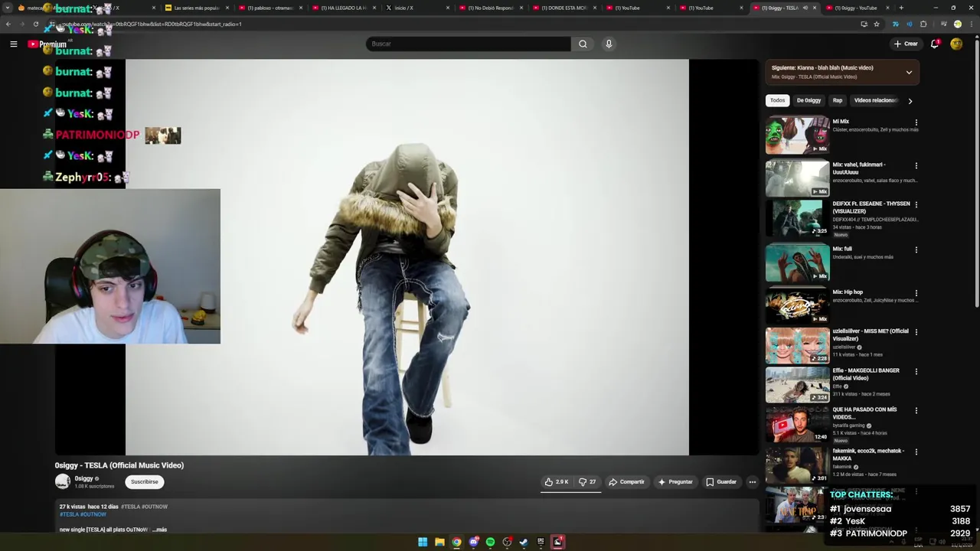Open QUE HA PASADO CON MIS VIDEOS thumbnail
Viewport: 980px width, 551px height.
coord(797,424)
